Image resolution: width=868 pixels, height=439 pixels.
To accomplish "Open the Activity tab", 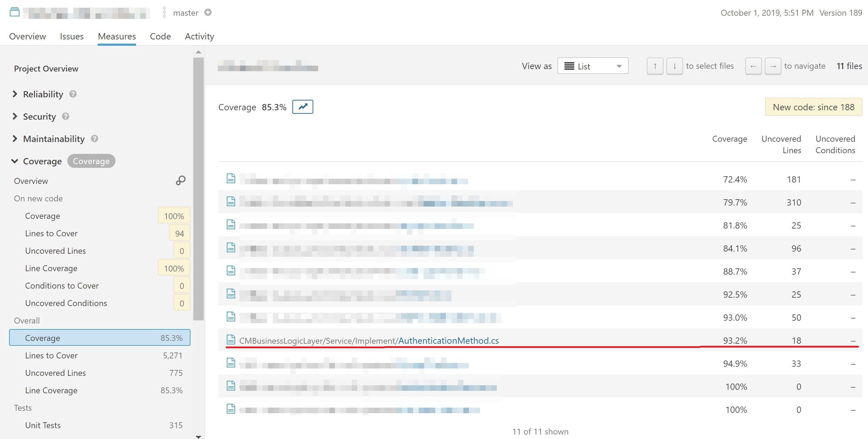I will click(199, 36).
